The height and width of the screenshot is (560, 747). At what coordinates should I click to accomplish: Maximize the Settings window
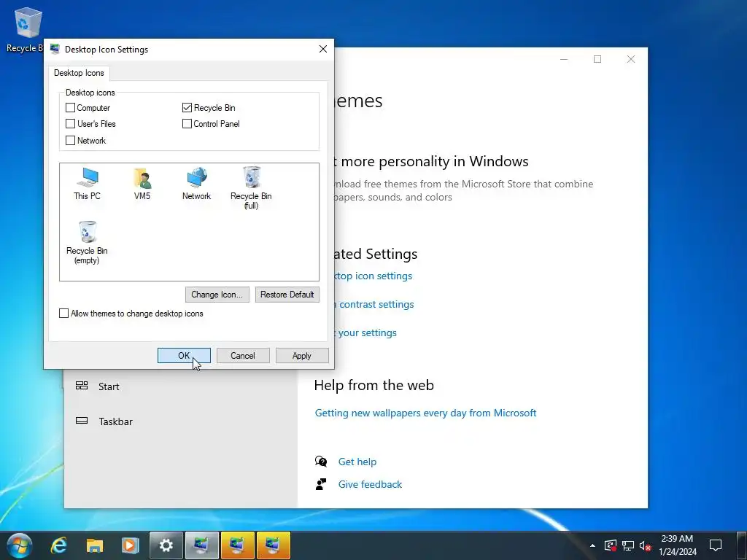[x=597, y=59]
